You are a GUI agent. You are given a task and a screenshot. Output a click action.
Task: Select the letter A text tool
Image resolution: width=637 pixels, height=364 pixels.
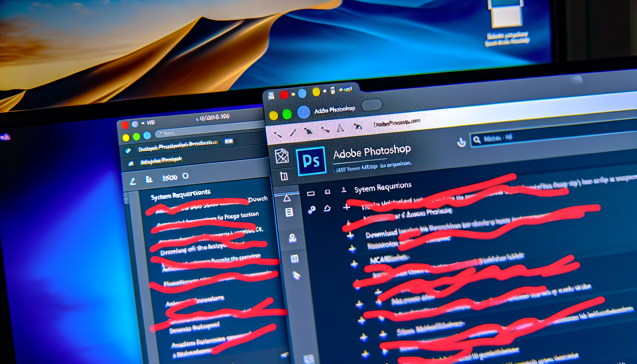(341, 128)
